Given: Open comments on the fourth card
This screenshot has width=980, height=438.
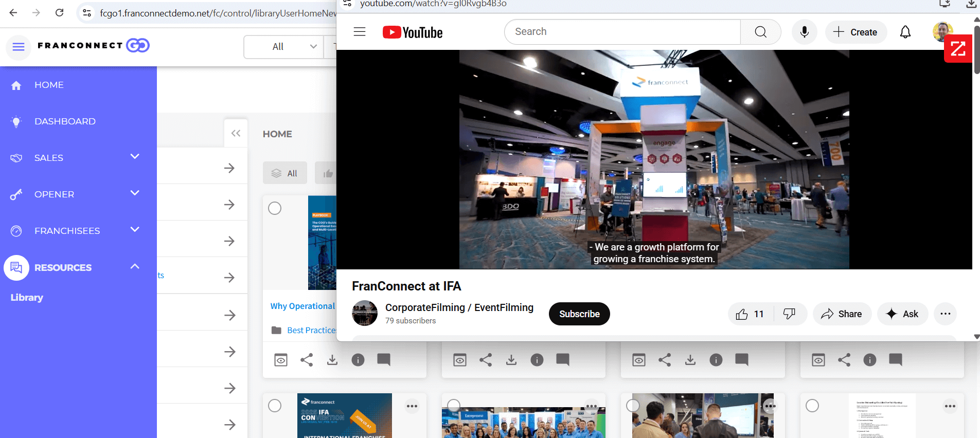Looking at the screenshot, I should [x=896, y=360].
